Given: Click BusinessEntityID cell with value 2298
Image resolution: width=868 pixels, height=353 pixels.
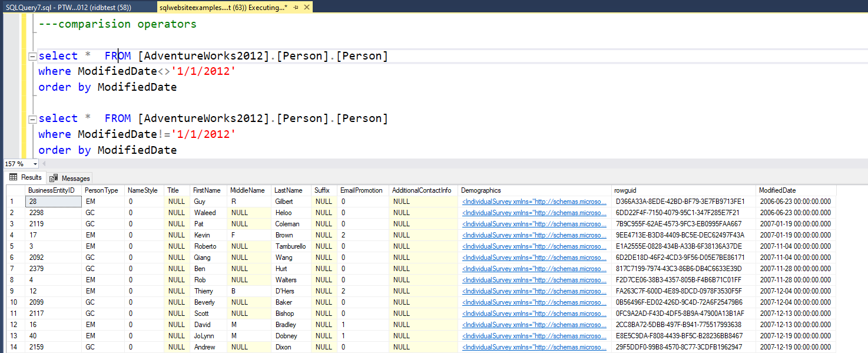Looking at the screenshot, I should tap(53, 213).
